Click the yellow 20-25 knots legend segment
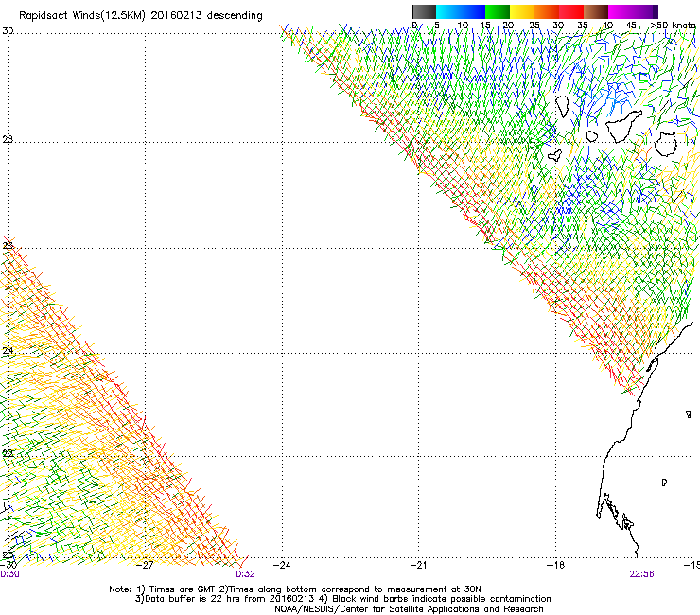This screenshot has width=700, height=615. click(522, 11)
